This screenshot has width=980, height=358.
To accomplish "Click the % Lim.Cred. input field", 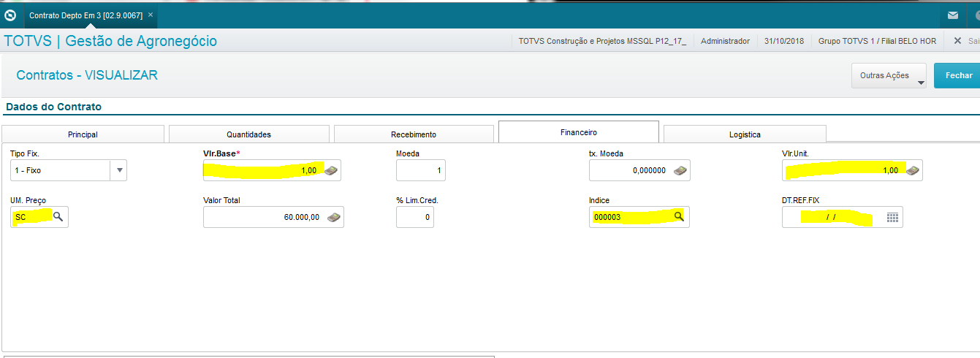I will coord(415,217).
